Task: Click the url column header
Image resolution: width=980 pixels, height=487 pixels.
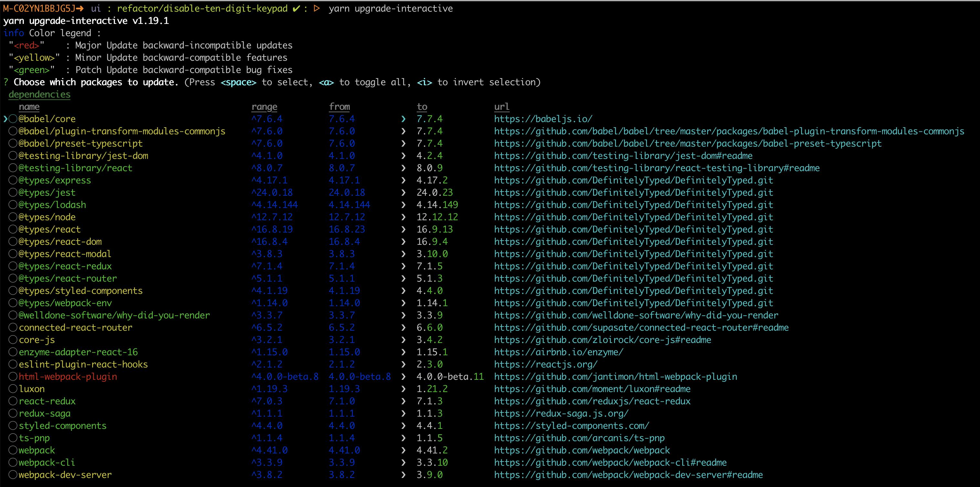Action: click(x=501, y=107)
